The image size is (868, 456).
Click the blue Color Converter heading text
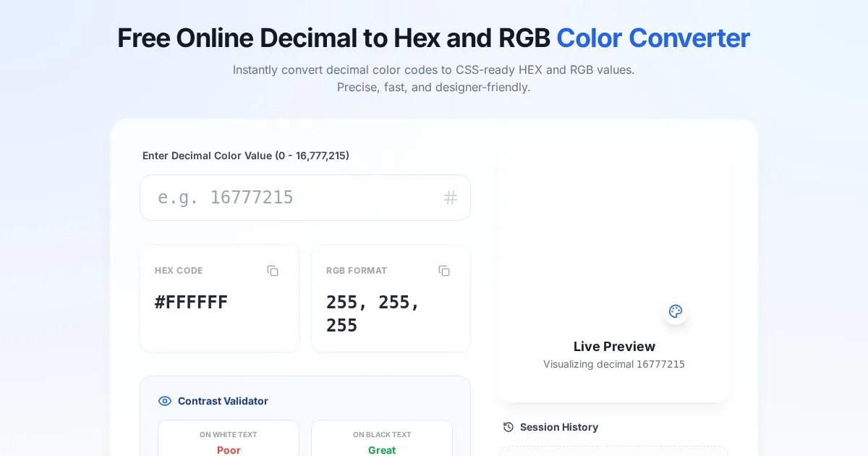pyautogui.click(x=653, y=38)
